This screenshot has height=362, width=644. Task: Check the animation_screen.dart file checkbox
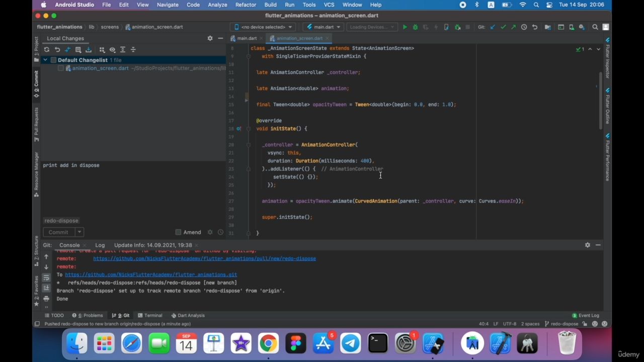click(x=61, y=68)
